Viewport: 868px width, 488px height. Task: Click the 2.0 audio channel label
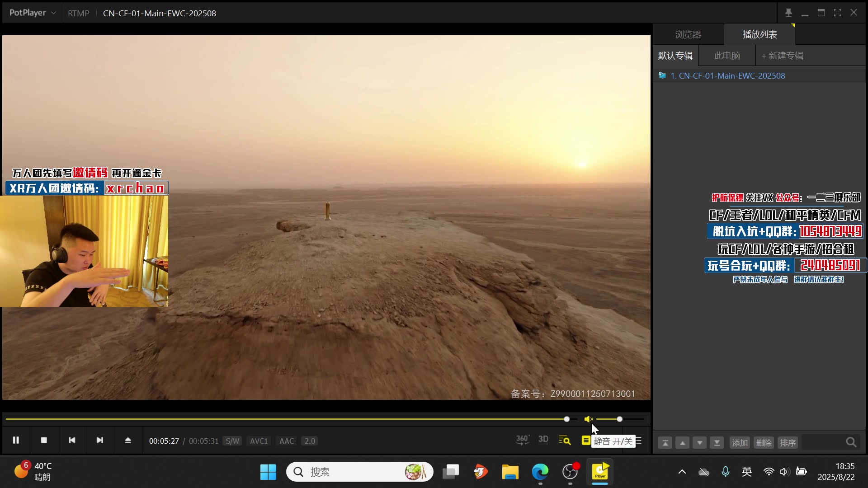(x=310, y=441)
